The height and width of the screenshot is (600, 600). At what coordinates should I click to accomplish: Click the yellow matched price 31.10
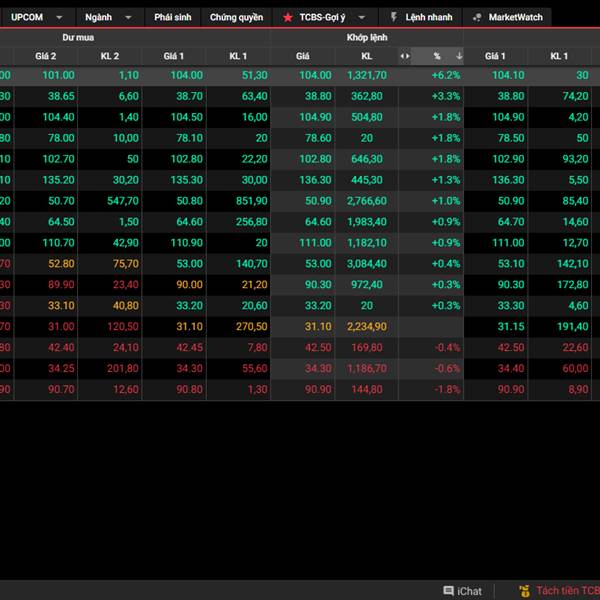pos(318,326)
